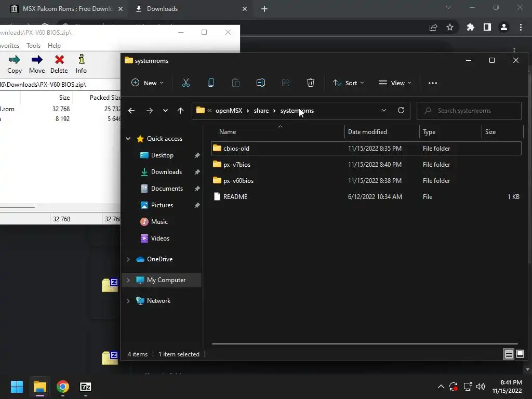Switch to large thumbnails view icon
Image resolution: width=532 pixels, height=399 pixels.
(520, 354)
